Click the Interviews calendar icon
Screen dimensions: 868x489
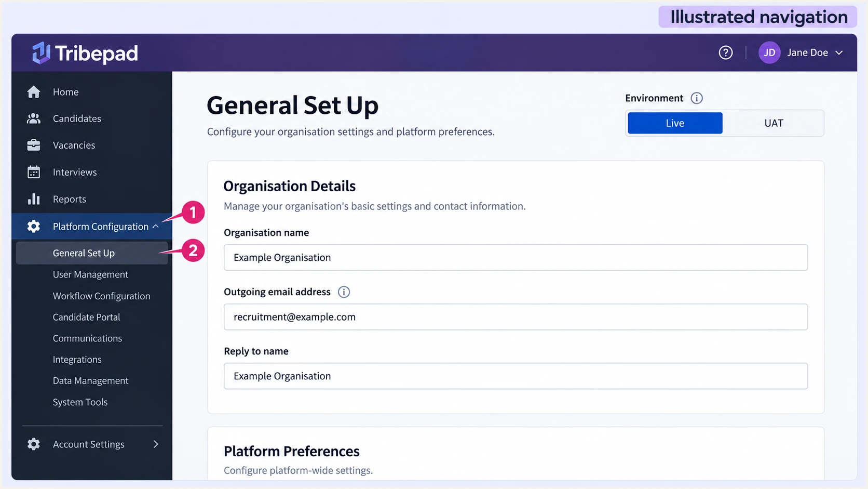pos(34,172)
